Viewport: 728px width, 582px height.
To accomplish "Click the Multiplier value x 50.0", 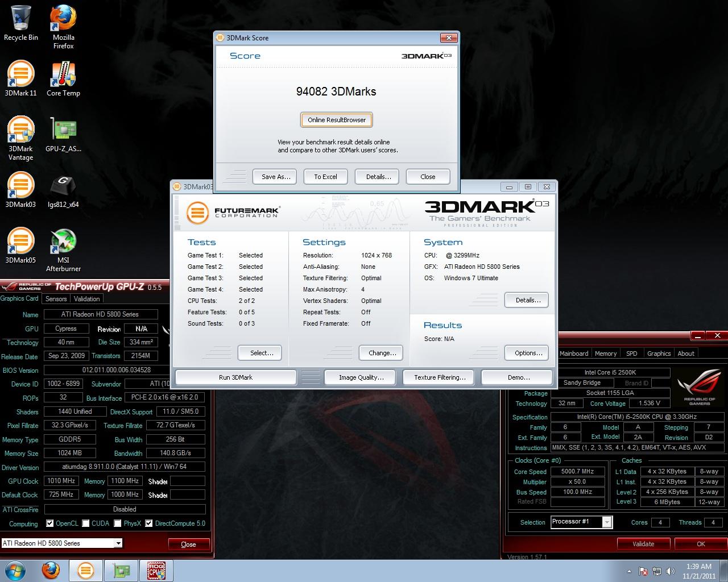I will click(x=577, y=481).
